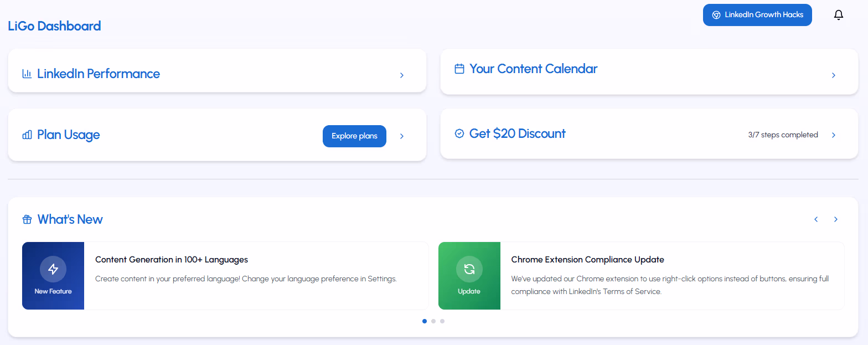
Task: Open the Chrome Extension Compliance Update title
Action: point(587,260)
